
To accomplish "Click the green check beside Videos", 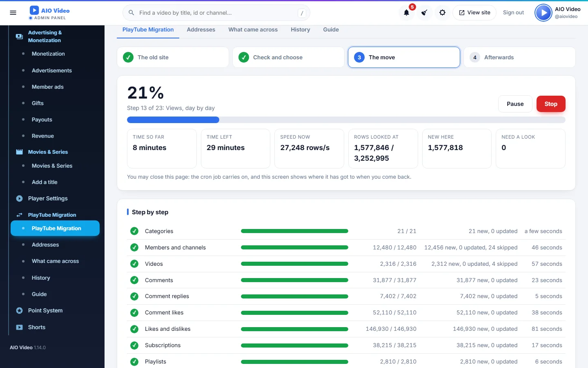I will coord(134,264).
